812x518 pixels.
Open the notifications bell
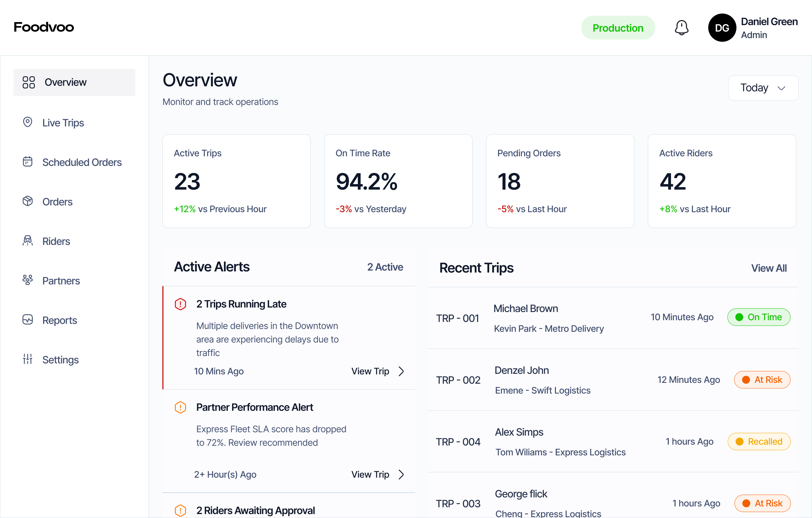[x=681, y=28]
